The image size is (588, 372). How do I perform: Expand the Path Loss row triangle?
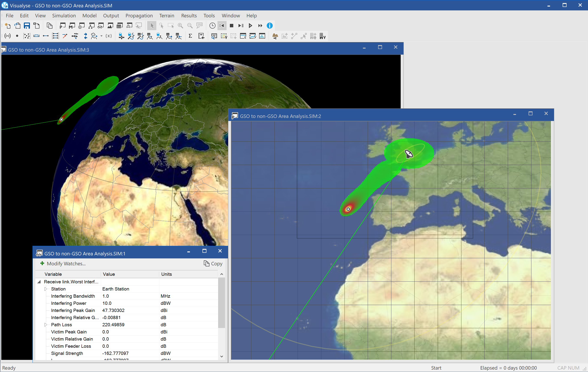[x=46, y=325]
